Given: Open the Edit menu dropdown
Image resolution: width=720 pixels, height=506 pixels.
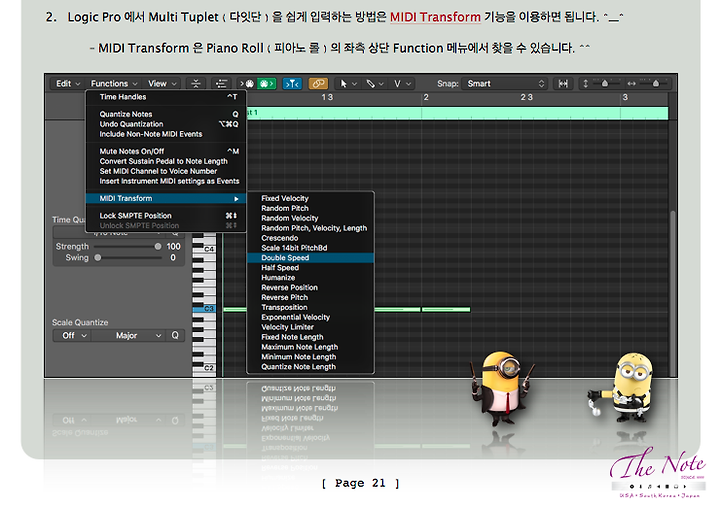Looking at the screenshot, I should [68, 84].
